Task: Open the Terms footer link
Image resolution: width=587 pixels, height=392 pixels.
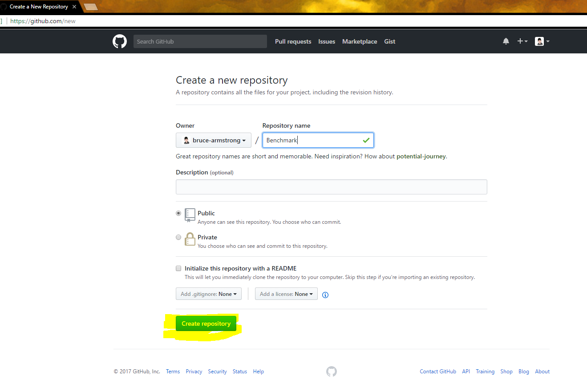Action: point(173,372)
